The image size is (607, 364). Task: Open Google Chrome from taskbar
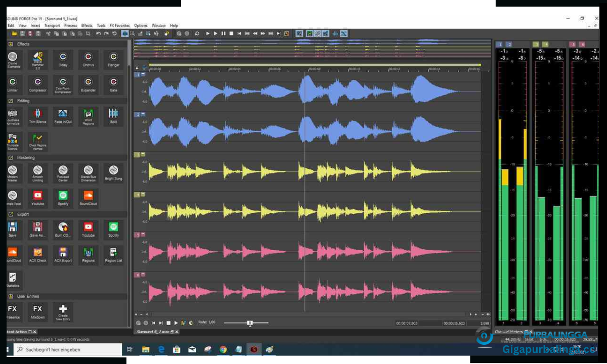click(x=223, y=349)
